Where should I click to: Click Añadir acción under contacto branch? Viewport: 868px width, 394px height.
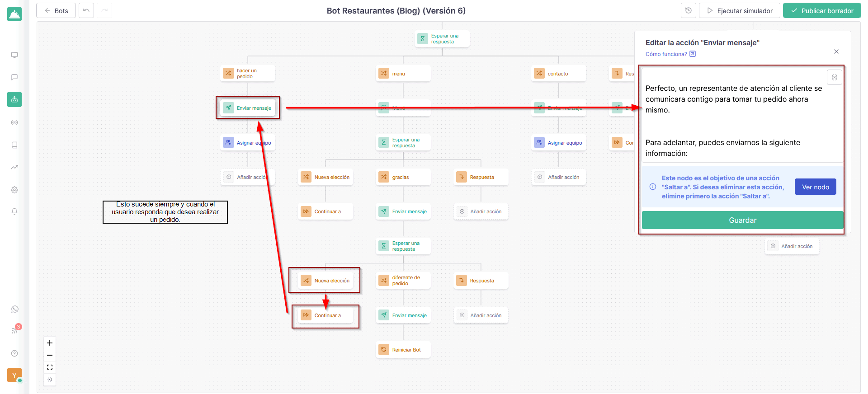click(559, 177)
